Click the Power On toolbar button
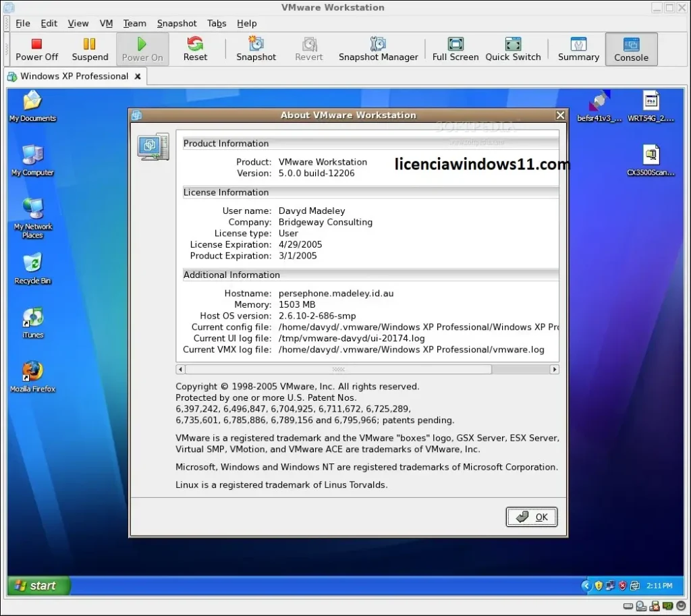691x616 pixels. tap(142, 49)
